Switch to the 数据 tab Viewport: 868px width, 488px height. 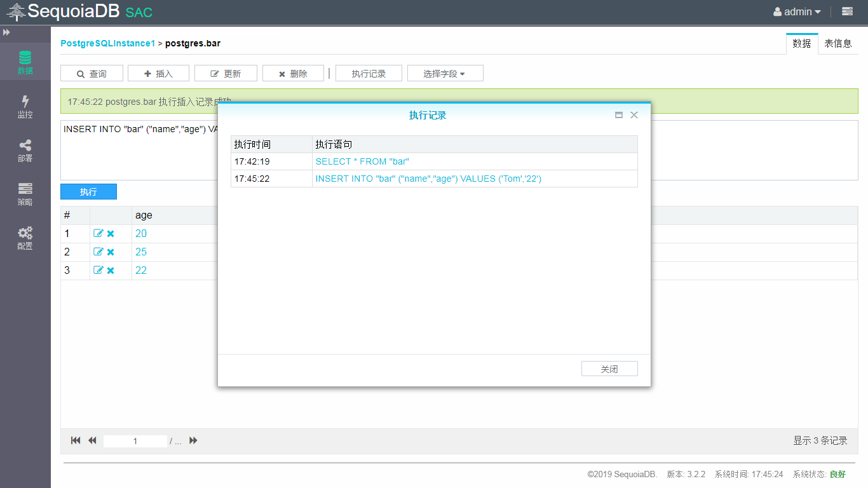point(802,44)
